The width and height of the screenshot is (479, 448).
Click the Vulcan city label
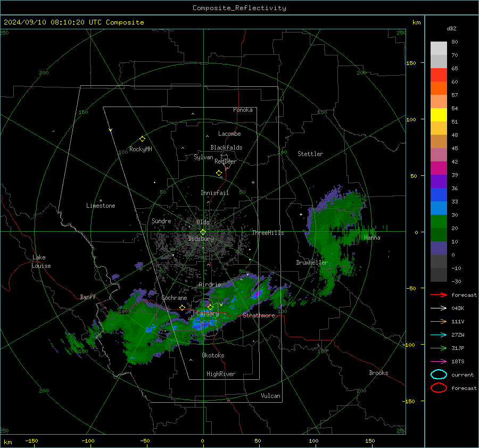pyautogui.click(x=270, y=396)
